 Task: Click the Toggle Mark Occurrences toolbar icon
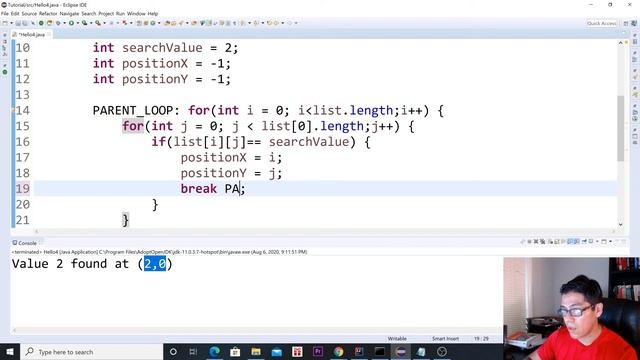(x=209, y=23)
